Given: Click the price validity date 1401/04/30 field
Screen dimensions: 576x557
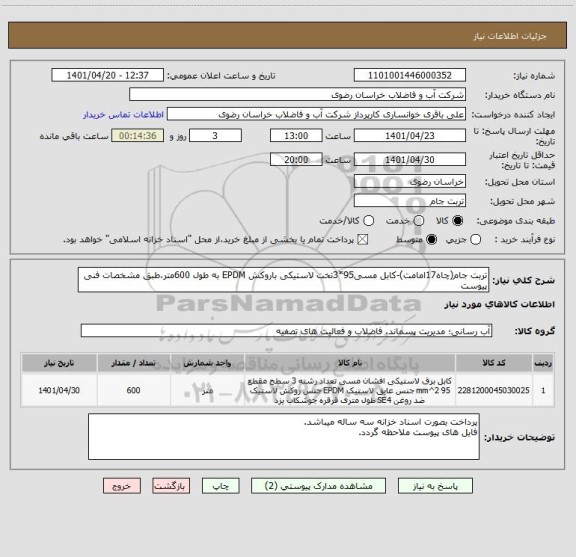Looking at the screenshot, I should (x=410, y=159).
